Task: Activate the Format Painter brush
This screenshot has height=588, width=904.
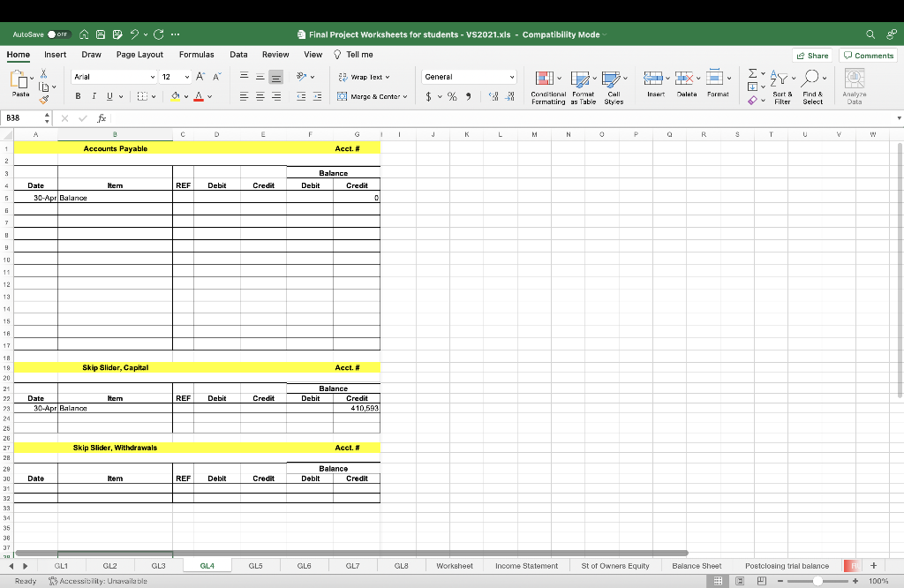Action: [x=44, y=100]
